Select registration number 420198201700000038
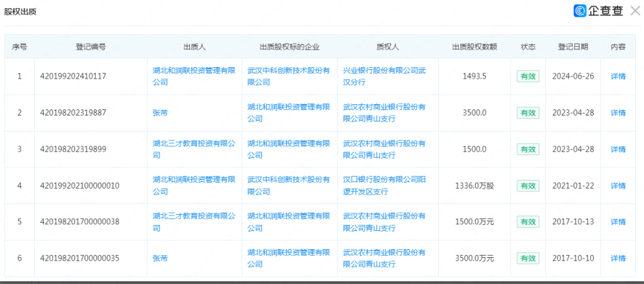Screen dimensions: 644x284 80,222
